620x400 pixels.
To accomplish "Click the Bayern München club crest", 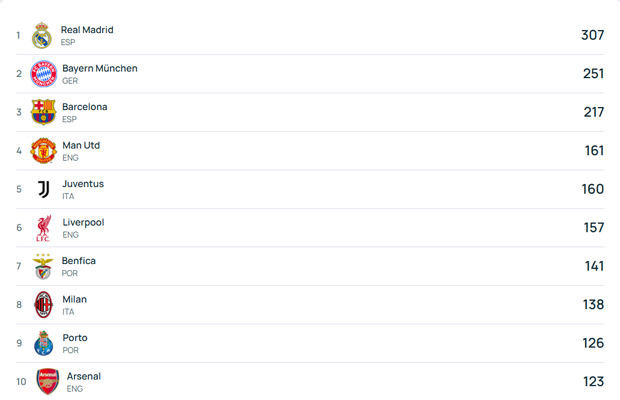I will pos(43,74).
